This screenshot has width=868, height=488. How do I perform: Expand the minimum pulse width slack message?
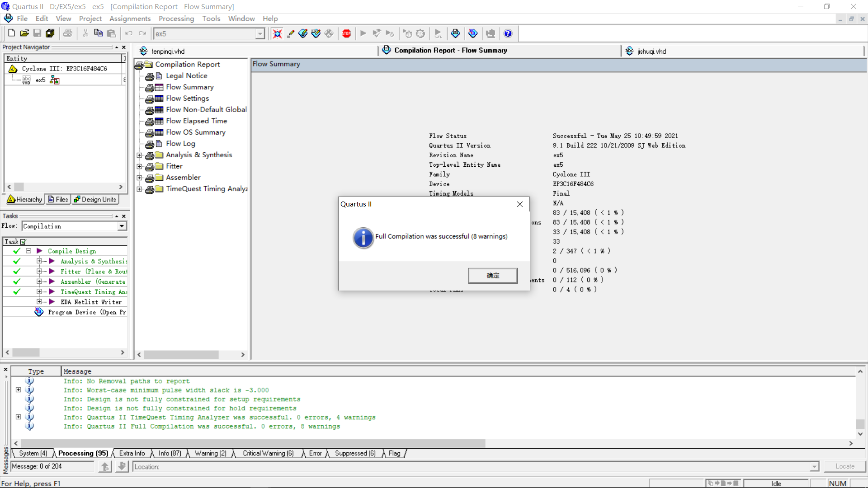(x=18, y=390)
